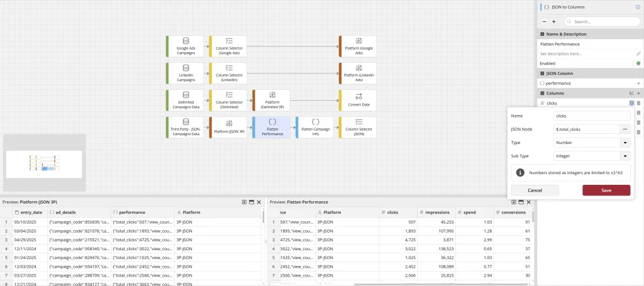Click the plus expand-all button near Search
This screenshot has height=286, width=644.
[553, 22]
